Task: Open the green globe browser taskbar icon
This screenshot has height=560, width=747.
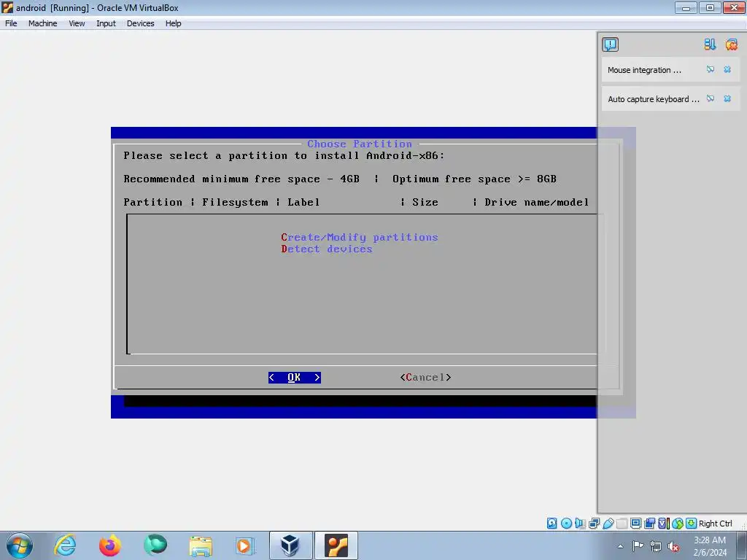Action: click(x=155, y=545)
